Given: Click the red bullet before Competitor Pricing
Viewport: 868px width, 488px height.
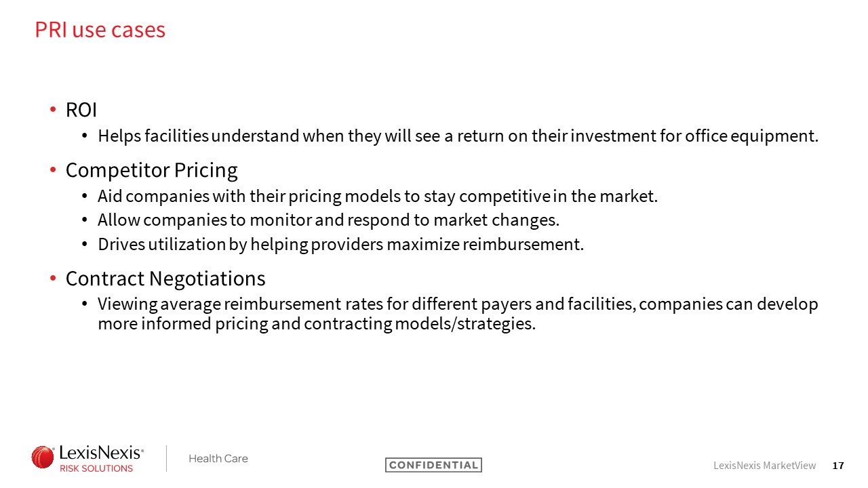Looking at the screenshot, I should [x=53, y=170].
